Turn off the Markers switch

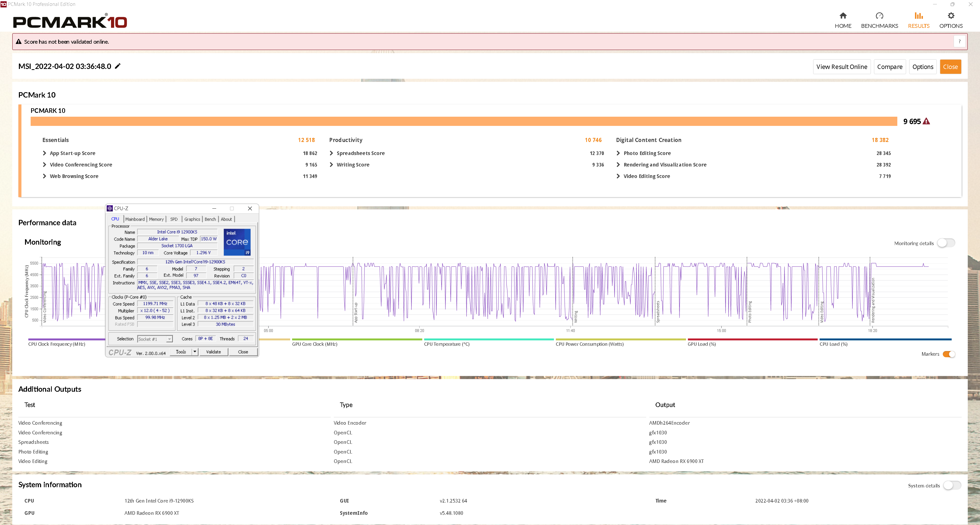(949, 354)
